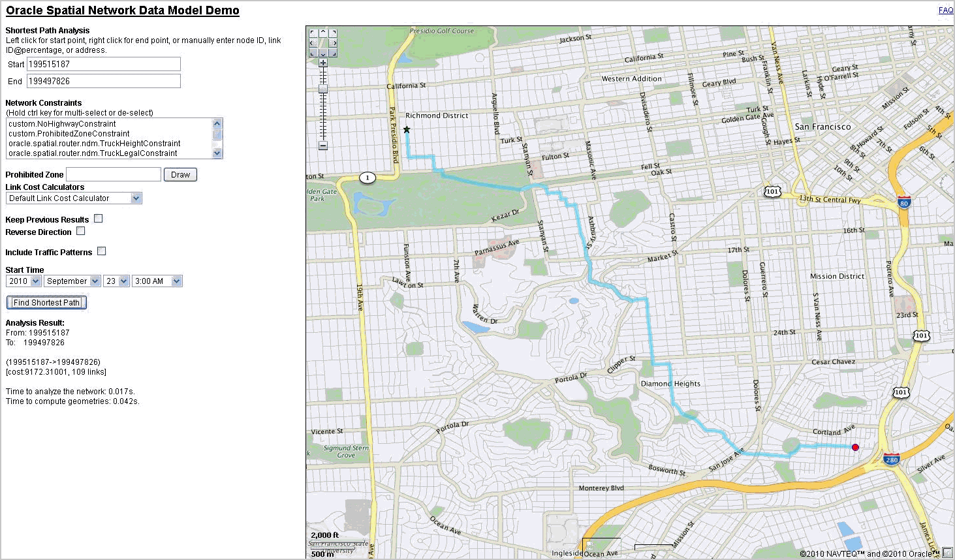This screenshot has width=955, height=560.
Task: Click the US 101 shield near Central Fwy
Action: 772,191
